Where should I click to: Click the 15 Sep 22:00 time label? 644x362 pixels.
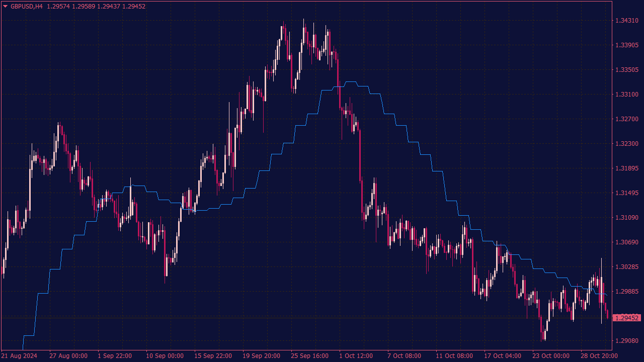[x=213, y=356]
